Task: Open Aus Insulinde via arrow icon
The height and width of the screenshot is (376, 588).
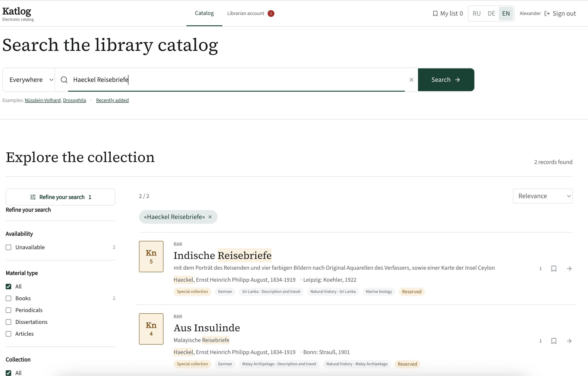Action: point(569,341)
